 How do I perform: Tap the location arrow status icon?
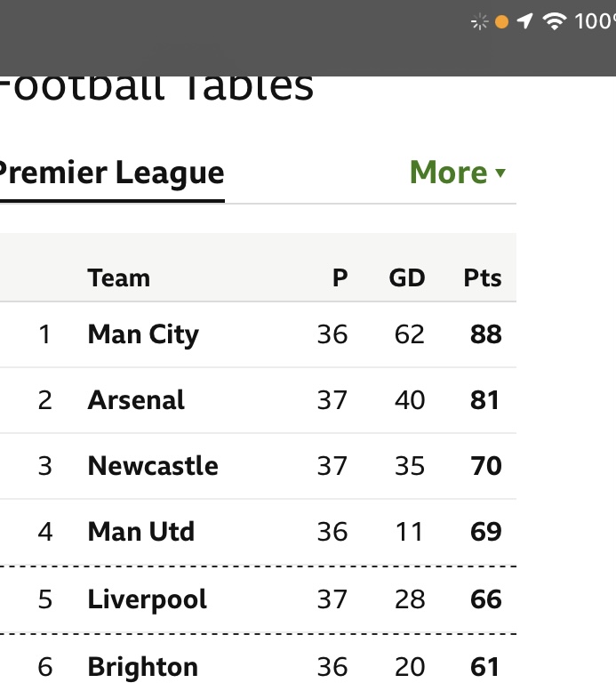click(524, 21)
